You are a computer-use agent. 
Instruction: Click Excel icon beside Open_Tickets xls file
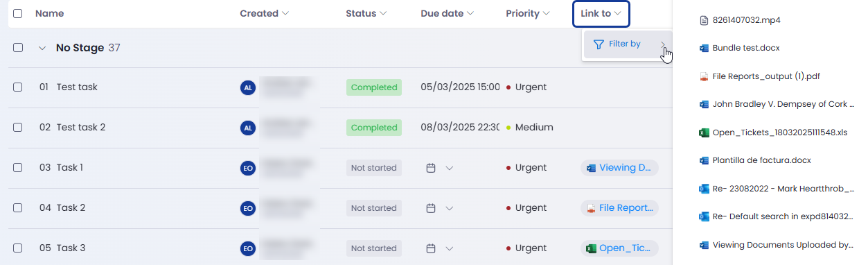704,132
